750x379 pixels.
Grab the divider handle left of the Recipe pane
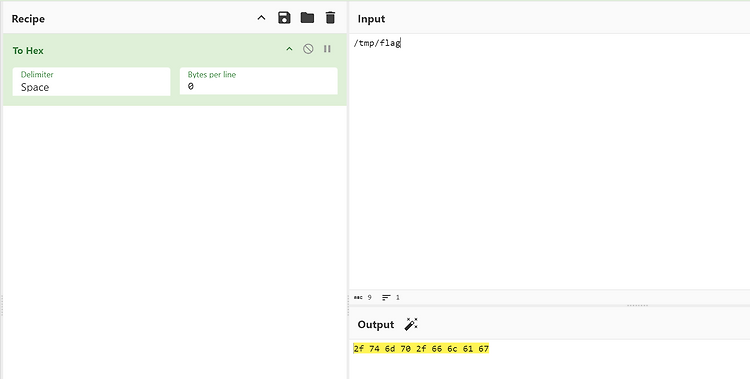pos(1,305)
